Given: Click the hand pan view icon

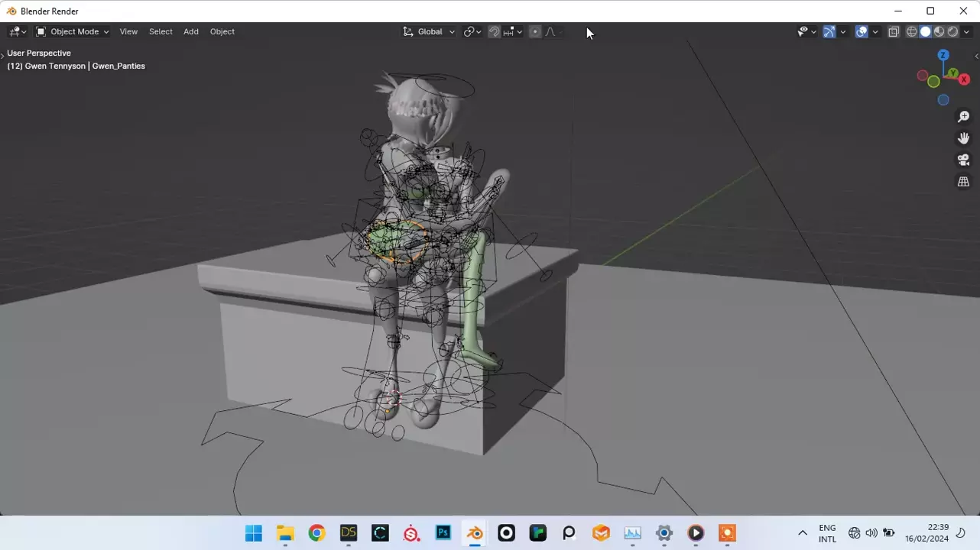Looking at the screenshot, I should click(x=963, y=138).
